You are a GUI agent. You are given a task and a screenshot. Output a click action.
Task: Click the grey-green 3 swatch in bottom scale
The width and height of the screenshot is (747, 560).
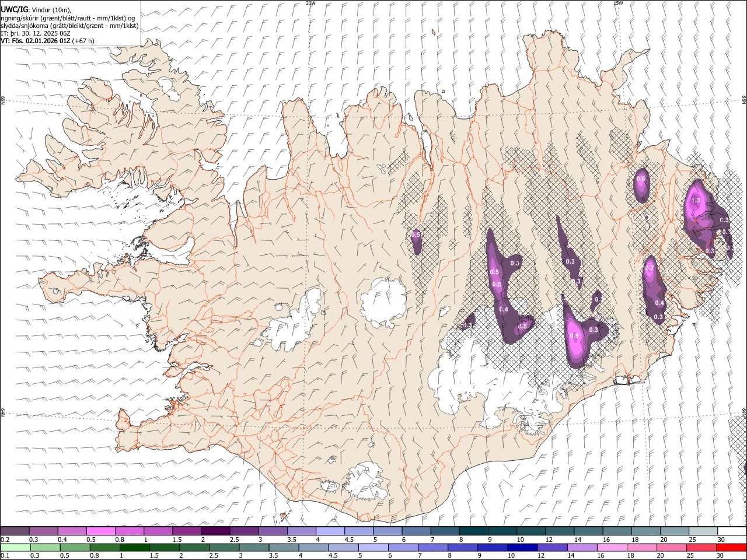point(254,547)
